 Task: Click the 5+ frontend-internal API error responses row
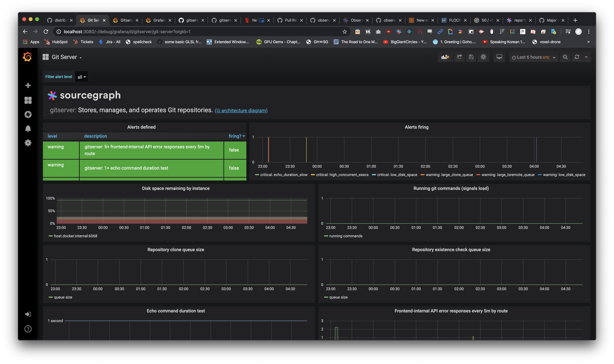coord(144,150)
